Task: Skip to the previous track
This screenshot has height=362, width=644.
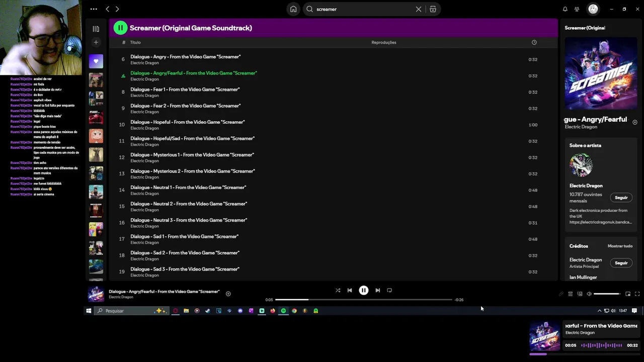Action: [350, 290]
